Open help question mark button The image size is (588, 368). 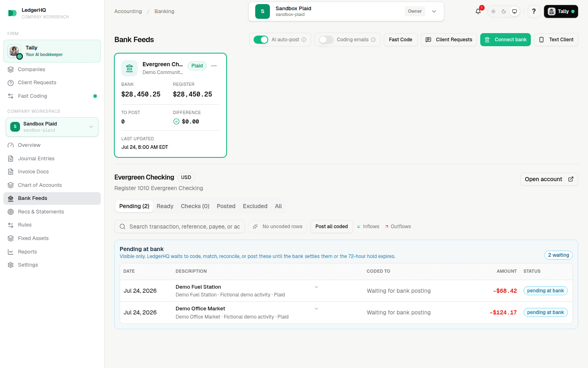(x=534, y=11)
